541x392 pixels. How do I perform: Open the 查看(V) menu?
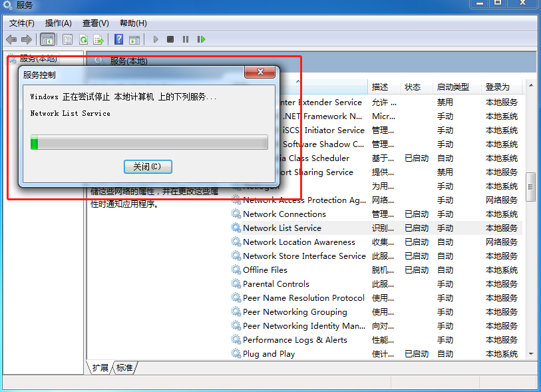[95, 23]
